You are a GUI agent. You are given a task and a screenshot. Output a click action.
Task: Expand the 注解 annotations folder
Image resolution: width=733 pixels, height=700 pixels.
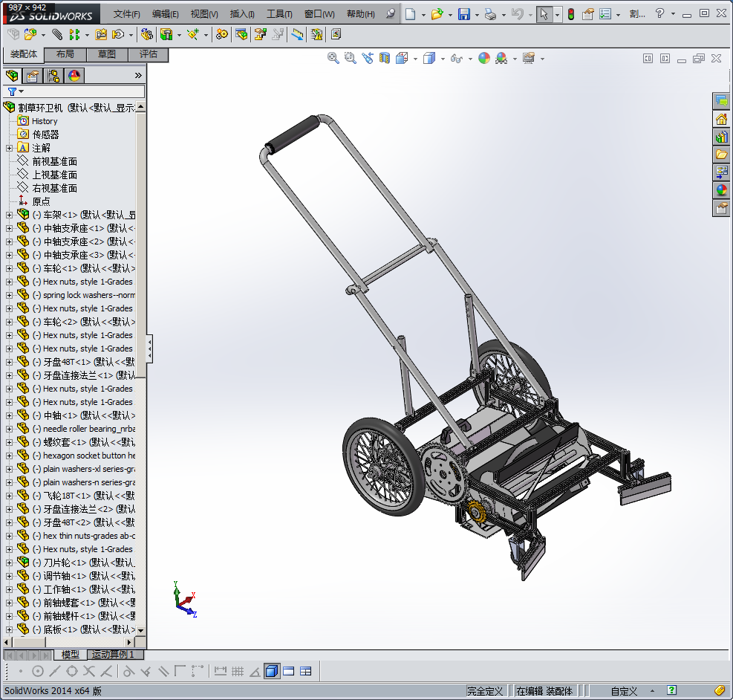[x=9, y=148]
